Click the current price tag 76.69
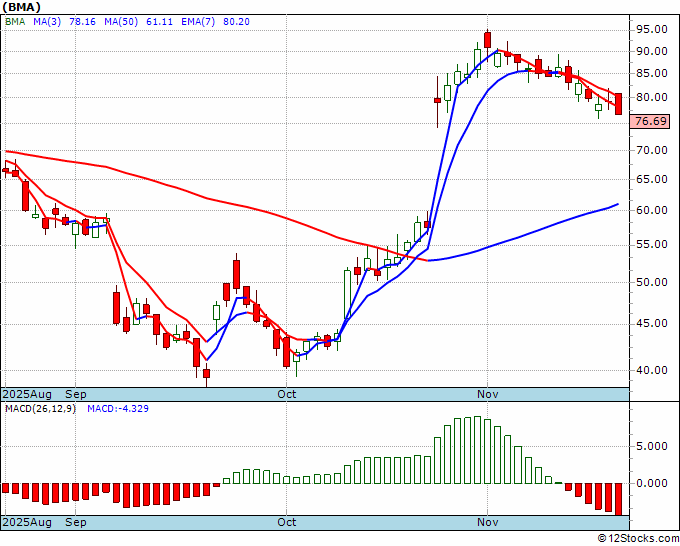This screenshot has width=680, height=546. coord(650,121)
